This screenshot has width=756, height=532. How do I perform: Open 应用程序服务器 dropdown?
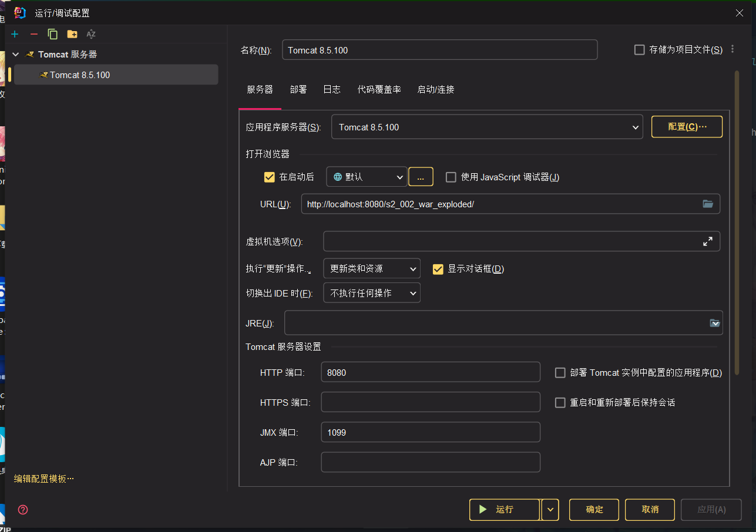coord(487,127)
